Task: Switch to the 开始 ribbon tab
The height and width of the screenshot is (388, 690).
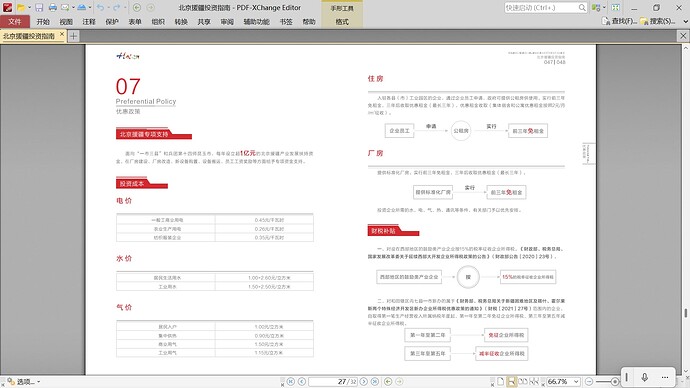Action: 43,22
